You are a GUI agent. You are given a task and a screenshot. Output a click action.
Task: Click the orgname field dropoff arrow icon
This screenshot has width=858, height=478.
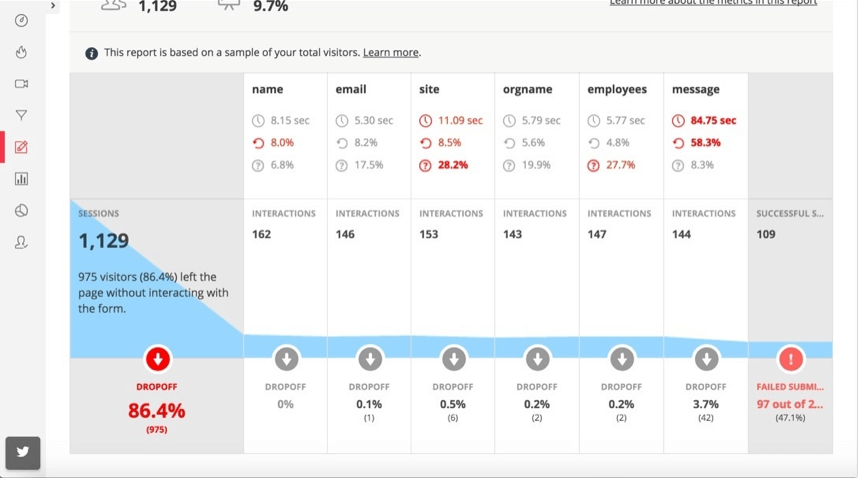pos(537,359)
